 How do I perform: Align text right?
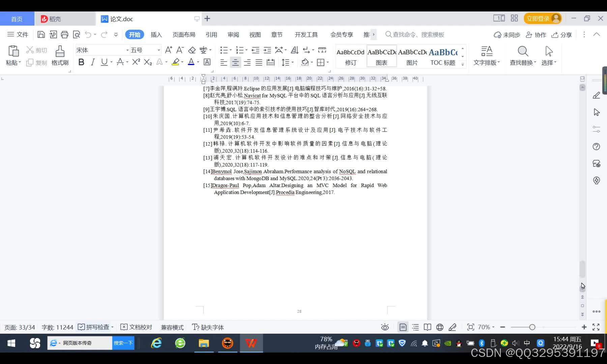[x=247, y=62]
